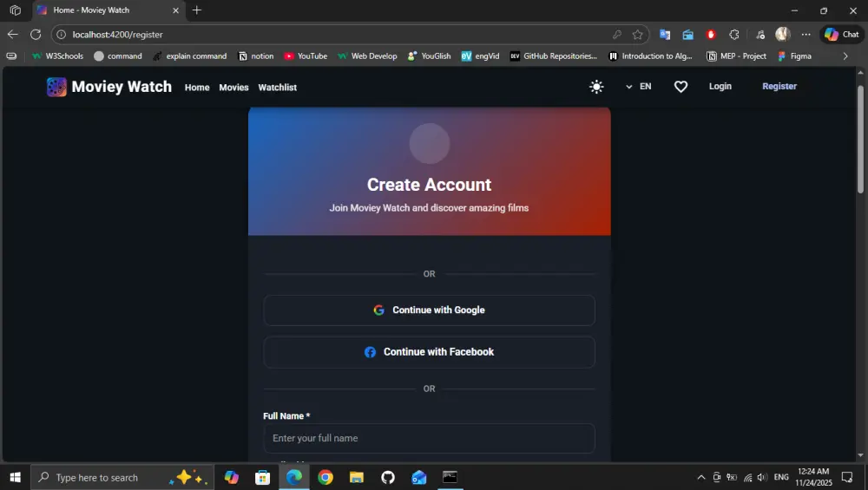Open GitHub Desktop from the taskbar
Image resolution: width=868 pixels, height=490 pixels.
[x=388, y=477]
